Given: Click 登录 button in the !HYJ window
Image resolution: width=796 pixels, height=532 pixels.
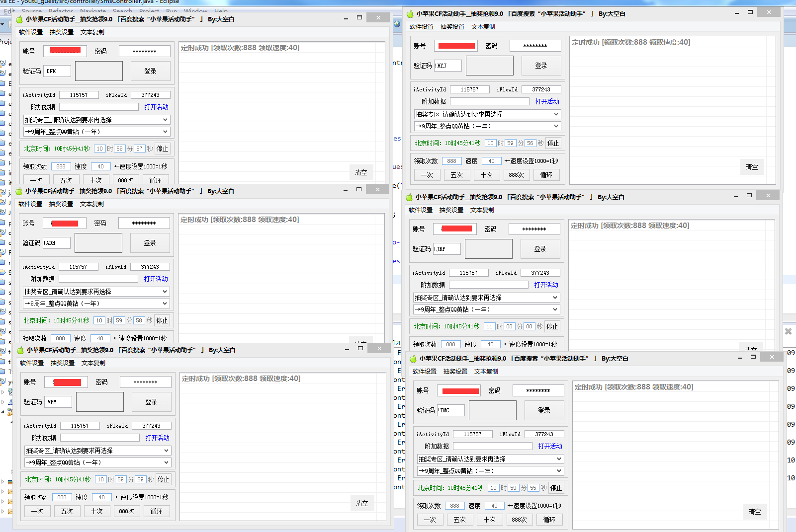Looking at the screenshot, I should (541, 66).
